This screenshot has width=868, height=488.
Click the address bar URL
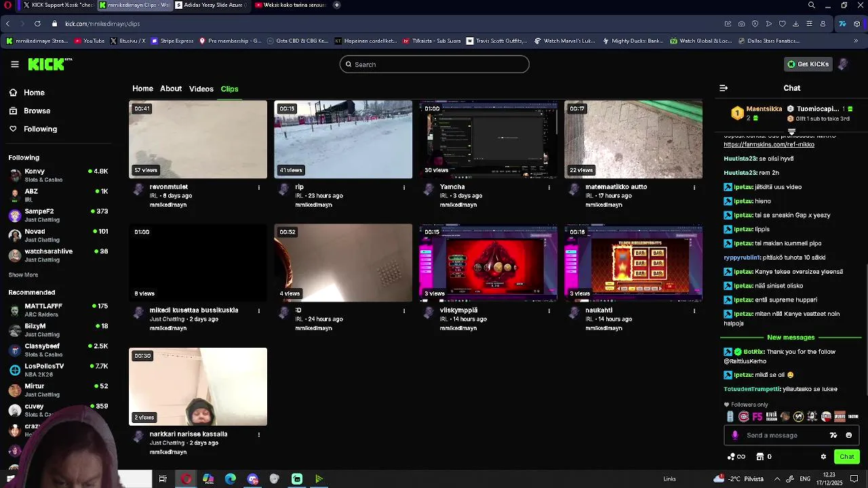coord(102,24)
